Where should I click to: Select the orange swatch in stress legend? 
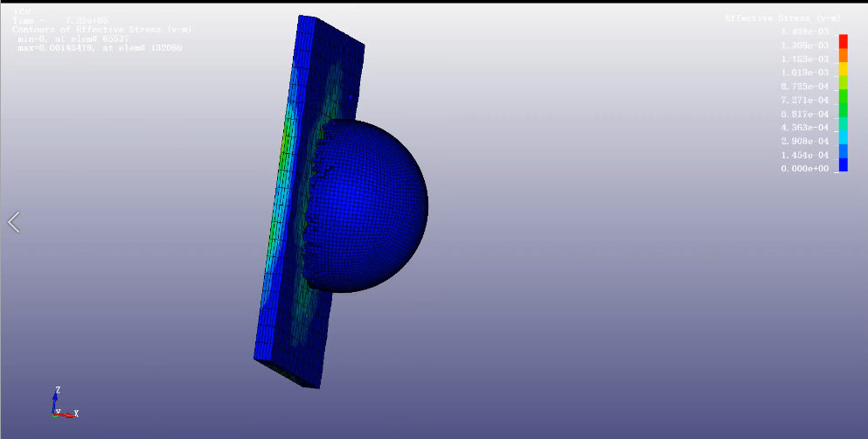coord(843,55)
